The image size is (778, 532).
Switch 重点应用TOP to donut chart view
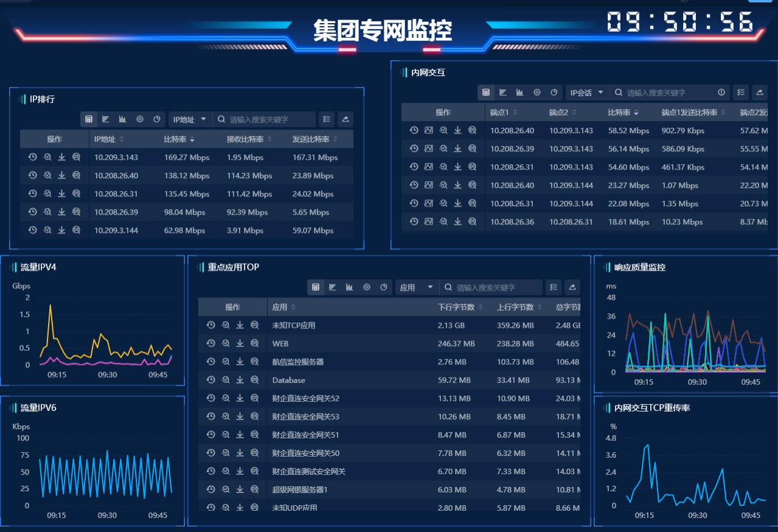367,288
